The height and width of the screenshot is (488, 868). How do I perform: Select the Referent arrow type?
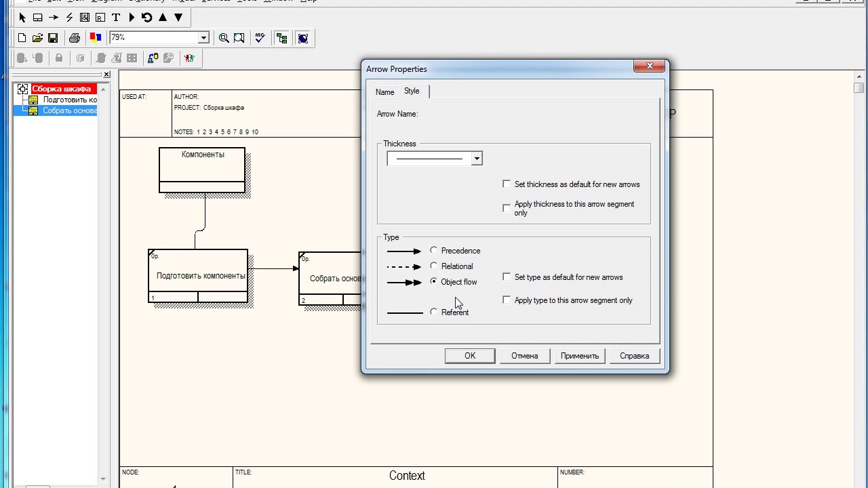434,312
